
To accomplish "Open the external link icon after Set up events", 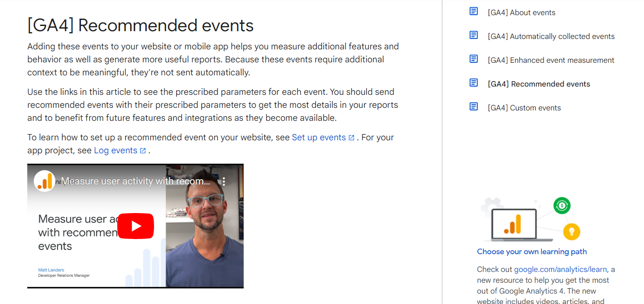I will coord(352,137).
